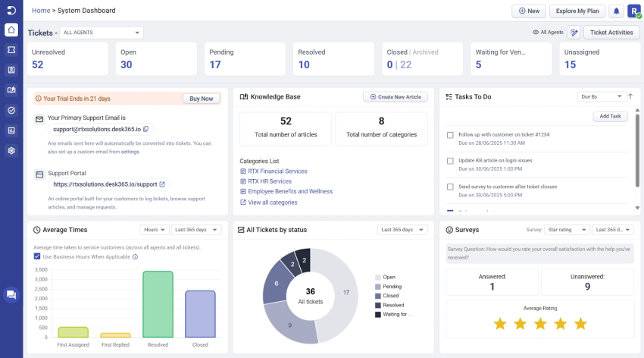Open the notifications bell
This screenshot has height=358, width=644.
point(617,11)
